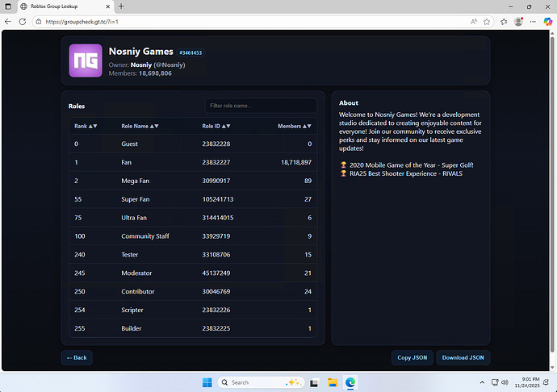Select the Roblox Group Lookup tab
This screenshot has width=557, height=392.
64,6
